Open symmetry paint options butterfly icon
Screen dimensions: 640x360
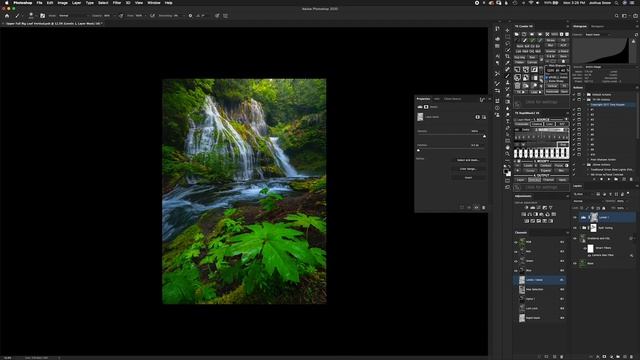point(199,16)
